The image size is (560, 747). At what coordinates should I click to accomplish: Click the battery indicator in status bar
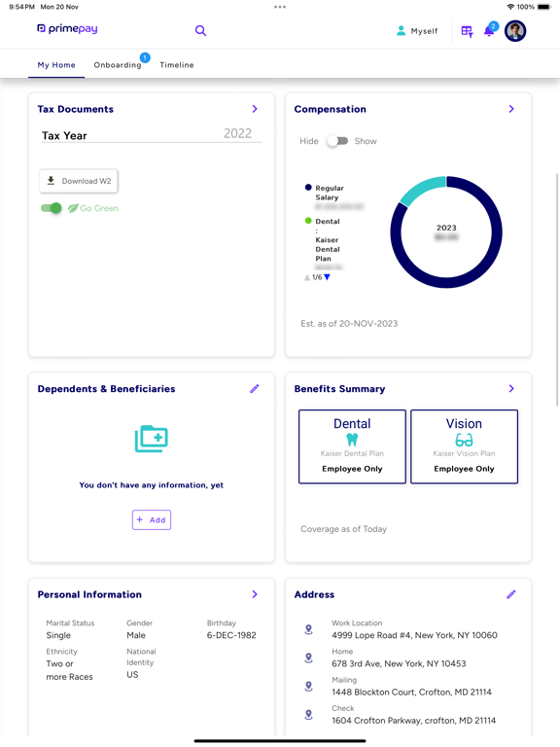coord(543,7)
